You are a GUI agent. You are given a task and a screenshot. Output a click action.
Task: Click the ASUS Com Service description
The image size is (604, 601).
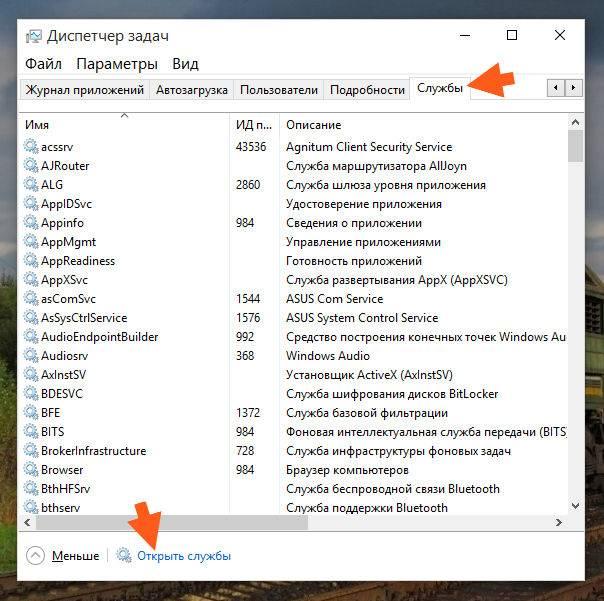coord(334,299)
